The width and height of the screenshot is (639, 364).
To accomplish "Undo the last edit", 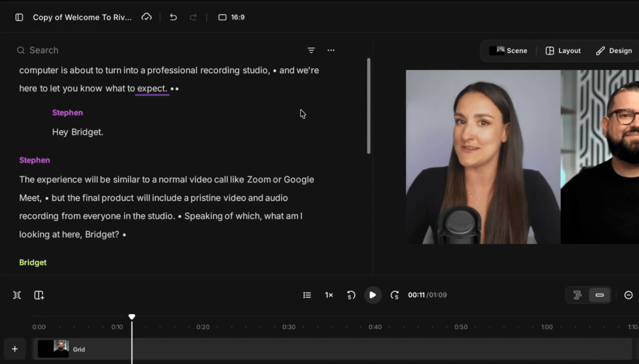I will click(x=173, y=17).
